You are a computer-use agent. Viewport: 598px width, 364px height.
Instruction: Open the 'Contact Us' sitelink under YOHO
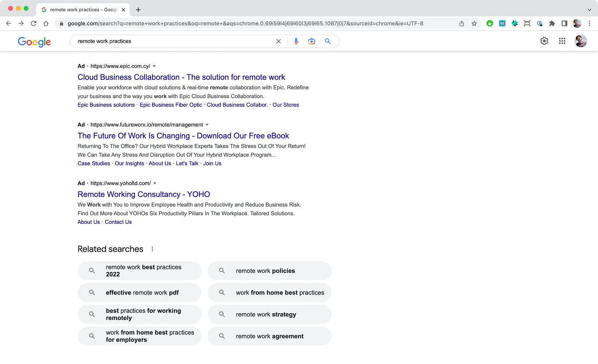(x=118, y=222)
